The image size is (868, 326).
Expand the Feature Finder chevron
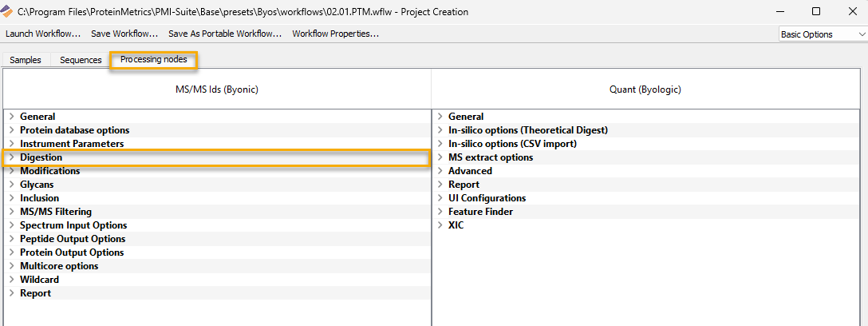pyautogui.click(x=440, y=212)
